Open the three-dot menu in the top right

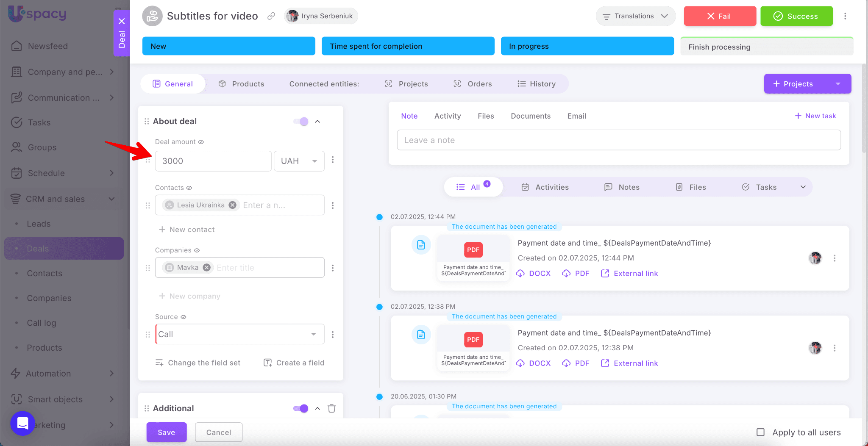coord(845,16)
